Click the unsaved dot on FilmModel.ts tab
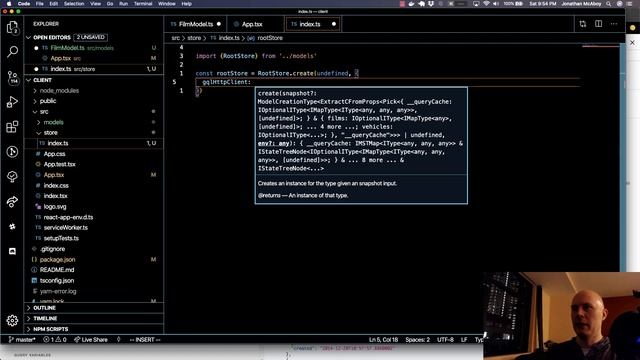 219,24
